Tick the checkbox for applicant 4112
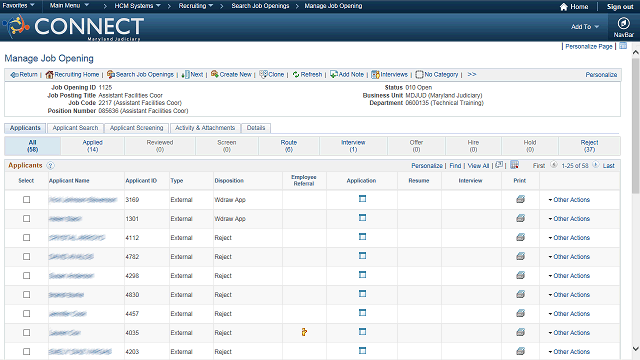 (27, 238)
